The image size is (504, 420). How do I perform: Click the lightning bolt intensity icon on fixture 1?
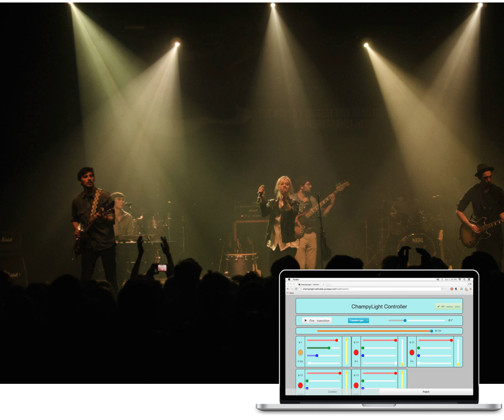298,361
